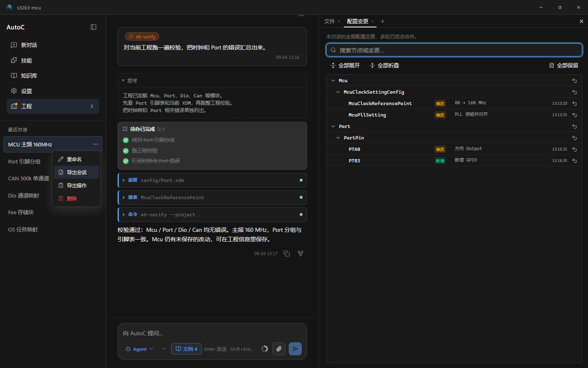The width and height of the screenshot is (588, 368).
Task: Expand the 读取 config/Port.xdm step
Action: [212, 180]
